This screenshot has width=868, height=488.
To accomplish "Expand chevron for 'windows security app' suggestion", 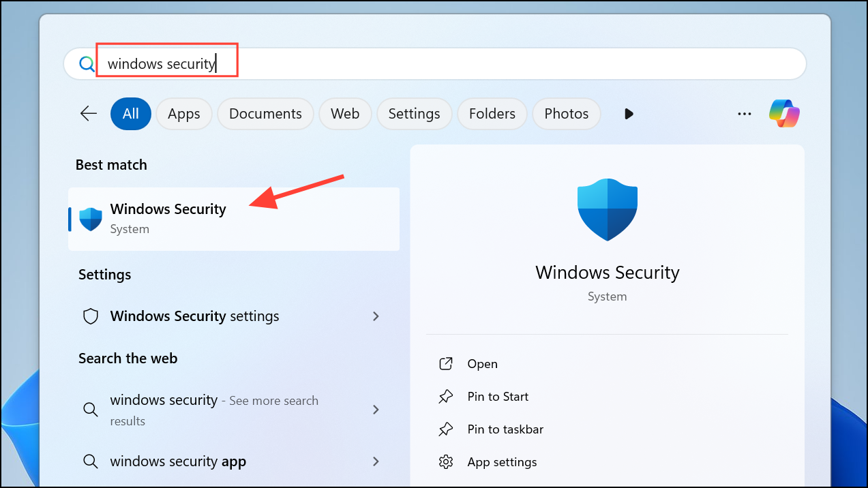I will pos(376,461).
